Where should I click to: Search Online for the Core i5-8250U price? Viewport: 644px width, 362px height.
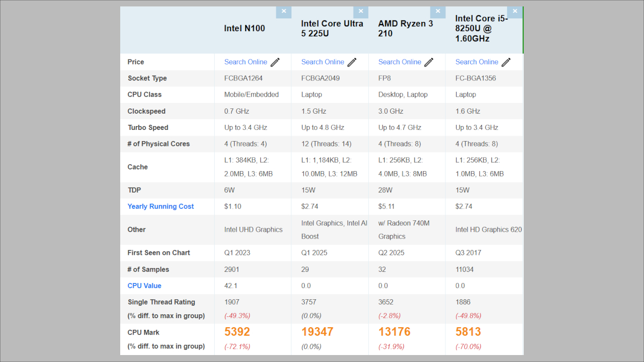(477, 62)
